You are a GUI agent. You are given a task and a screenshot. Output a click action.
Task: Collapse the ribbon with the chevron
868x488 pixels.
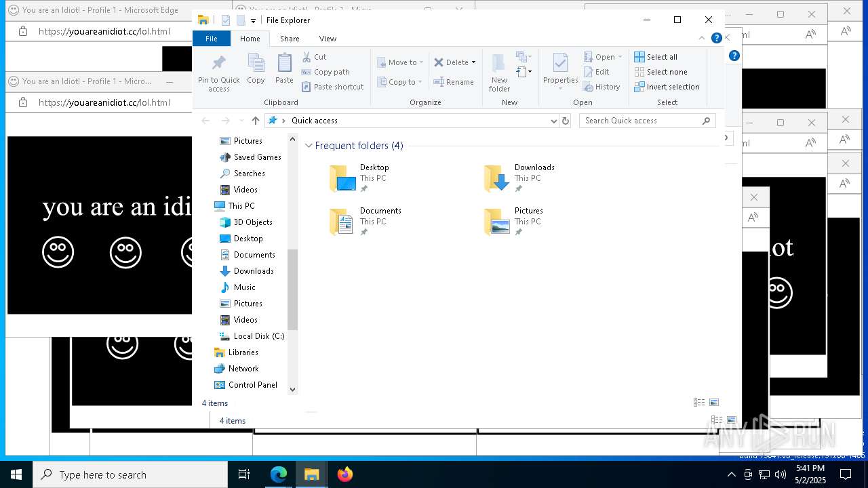[x=702, y=39]
